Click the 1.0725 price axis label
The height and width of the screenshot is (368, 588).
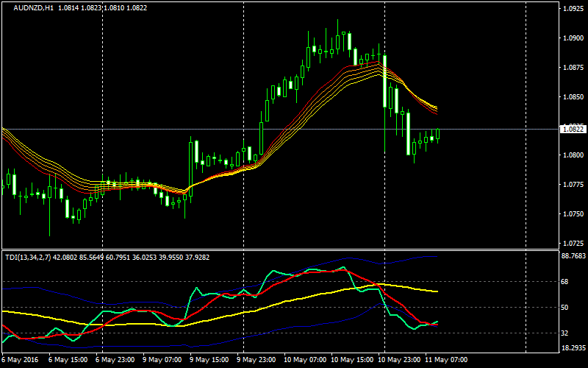click(x=572, y=243)
